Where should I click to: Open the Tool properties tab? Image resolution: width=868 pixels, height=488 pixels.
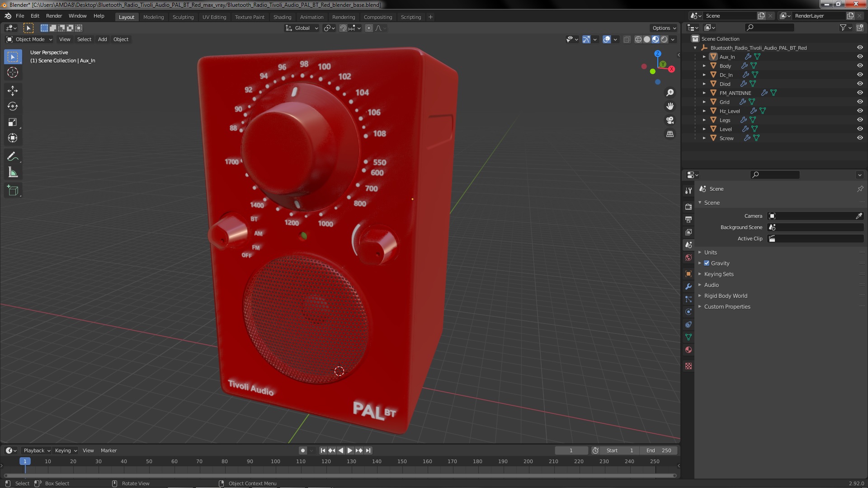[x=688, y=191]
